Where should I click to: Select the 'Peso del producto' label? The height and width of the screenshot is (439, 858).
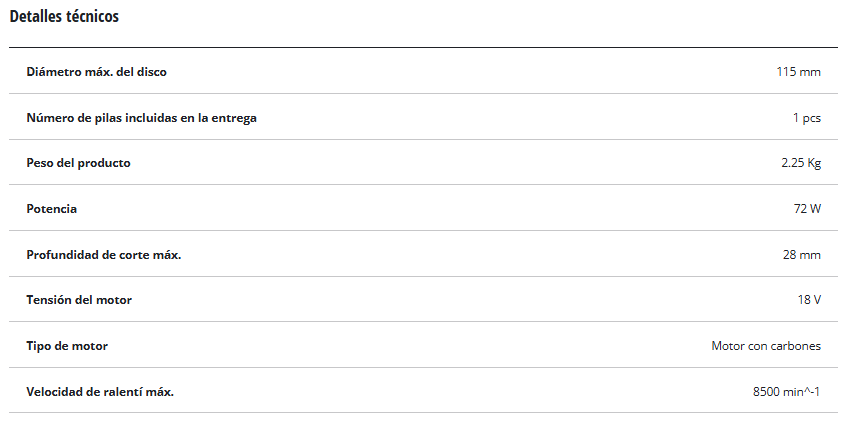click(x=78, y=163)
